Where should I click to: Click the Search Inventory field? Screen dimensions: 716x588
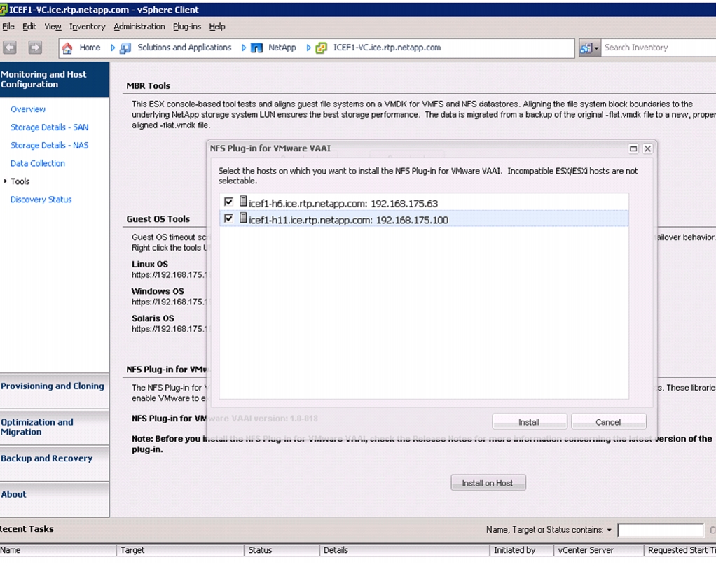tap(659, 48)
